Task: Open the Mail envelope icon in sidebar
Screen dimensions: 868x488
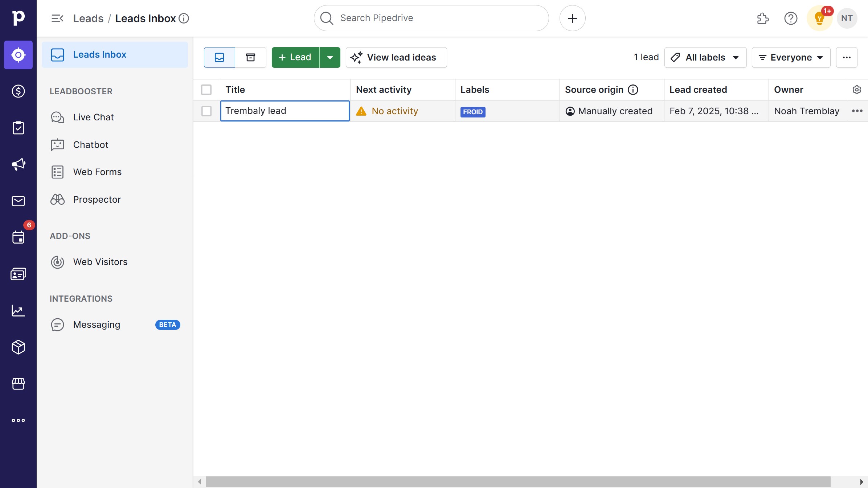Action: 18,201
